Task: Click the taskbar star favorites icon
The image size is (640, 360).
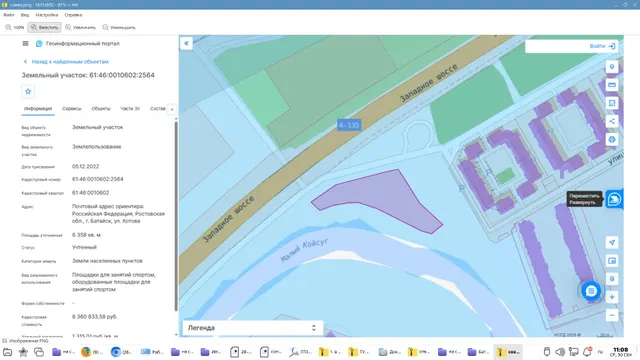Action: (x=23, y=352)
